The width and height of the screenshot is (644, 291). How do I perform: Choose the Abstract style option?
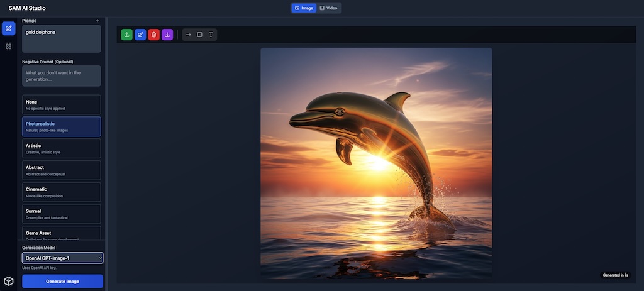(x=62, y=170)
